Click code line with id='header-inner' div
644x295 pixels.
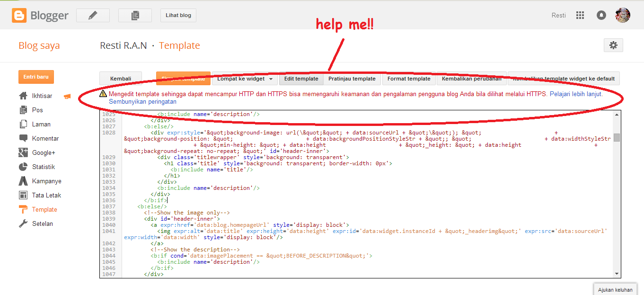pos(182,219)
